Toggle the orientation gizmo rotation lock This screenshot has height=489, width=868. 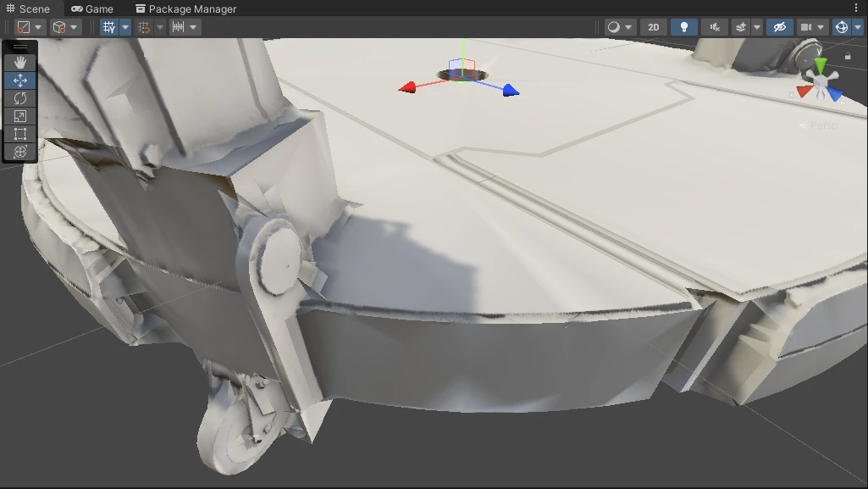pos(848,56)
